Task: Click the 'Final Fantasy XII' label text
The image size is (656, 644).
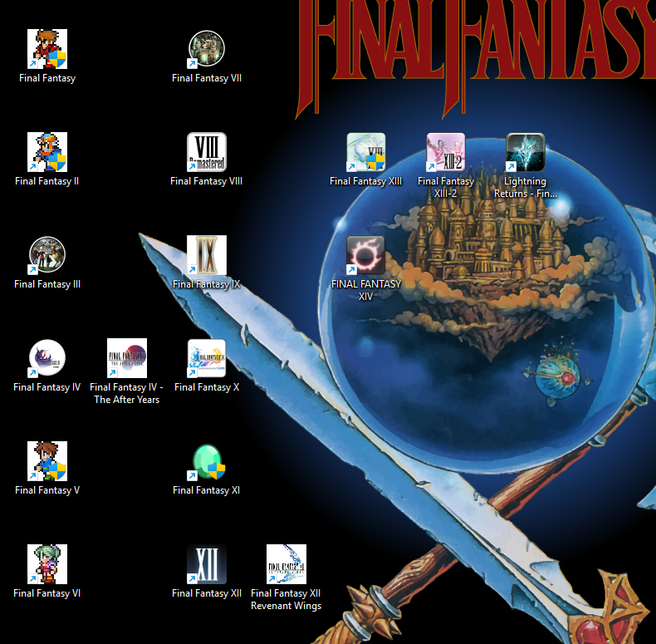Action: pyautogui.click(x=207, y=593)
